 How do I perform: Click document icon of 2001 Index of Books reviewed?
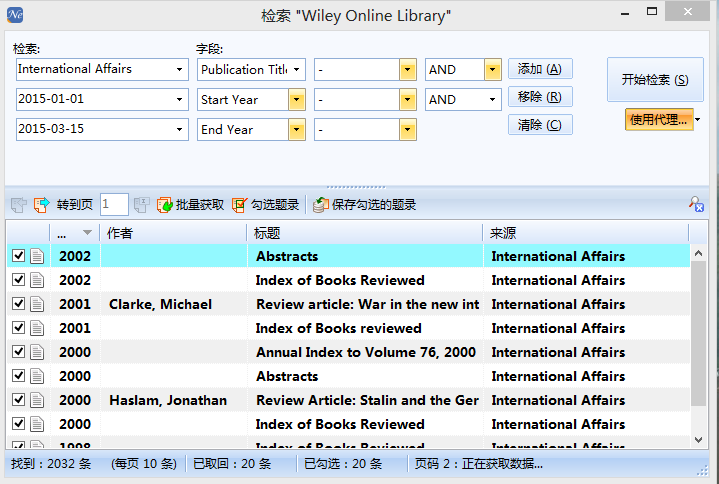coord(37,328)
